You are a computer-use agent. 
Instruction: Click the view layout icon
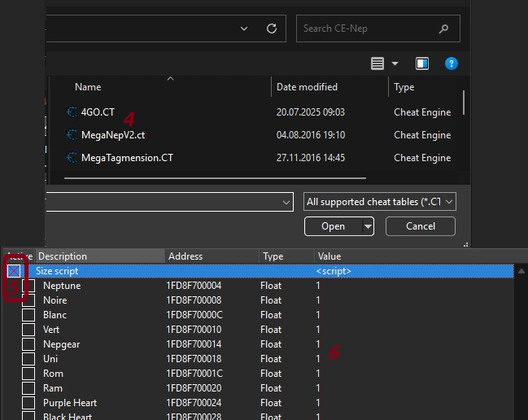pos(377,63)
